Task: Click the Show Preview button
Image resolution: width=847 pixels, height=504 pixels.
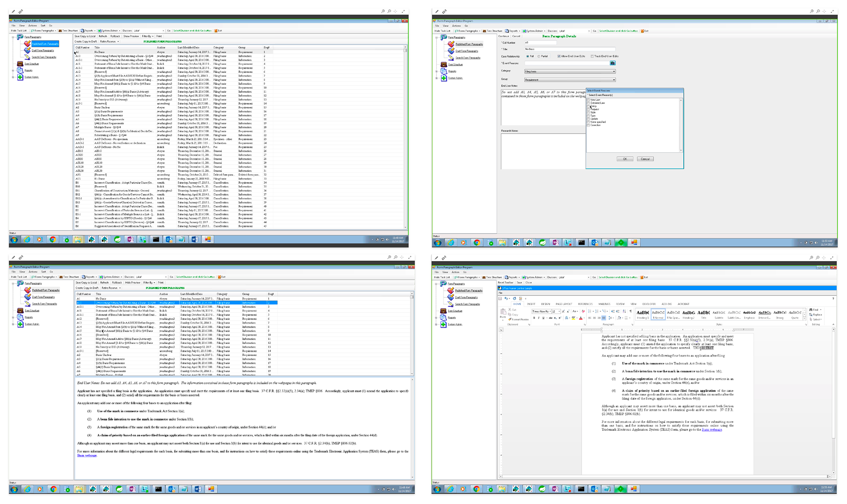Action: tap(131, 36)
